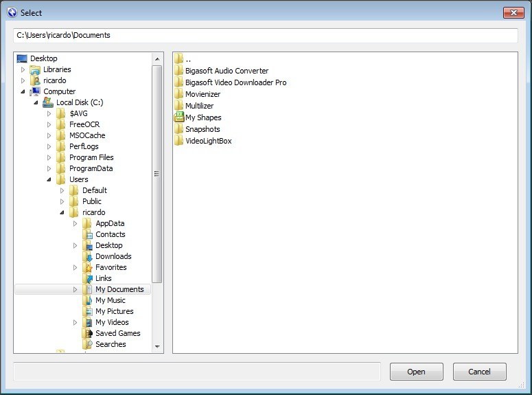Image resolution: width=532 pixels, height=395 pixels.
Task: Click the Downloads folder icon
Action: [x=88, y=256]
